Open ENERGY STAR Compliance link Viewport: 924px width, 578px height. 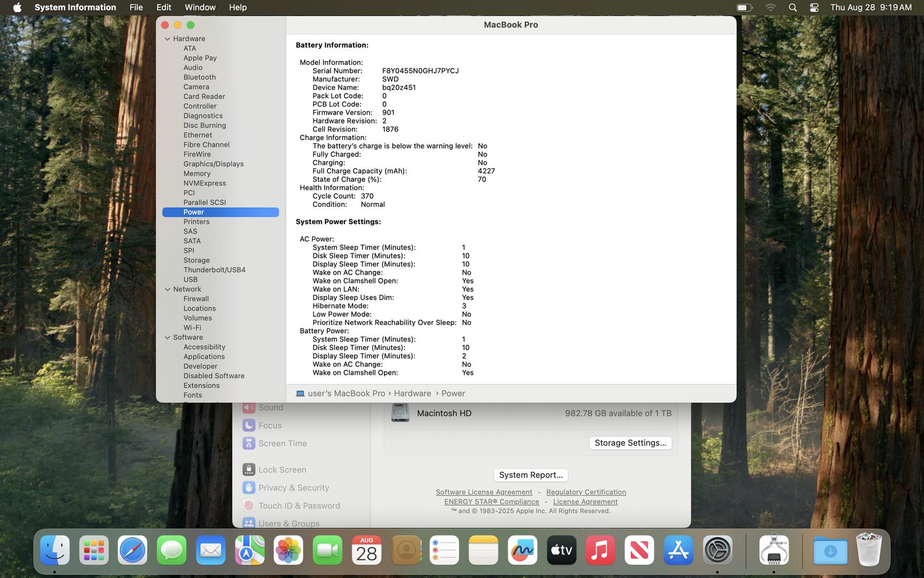pyautogui.click(x=491, y=501)
